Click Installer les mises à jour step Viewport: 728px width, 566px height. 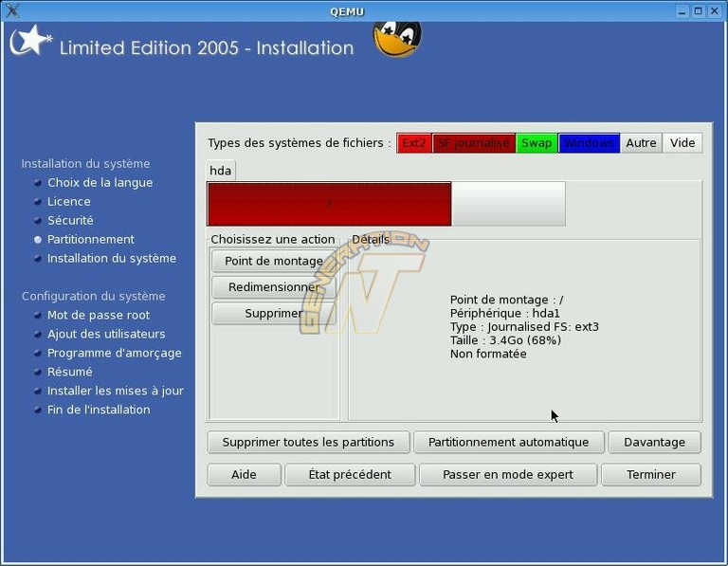point(116,391)
